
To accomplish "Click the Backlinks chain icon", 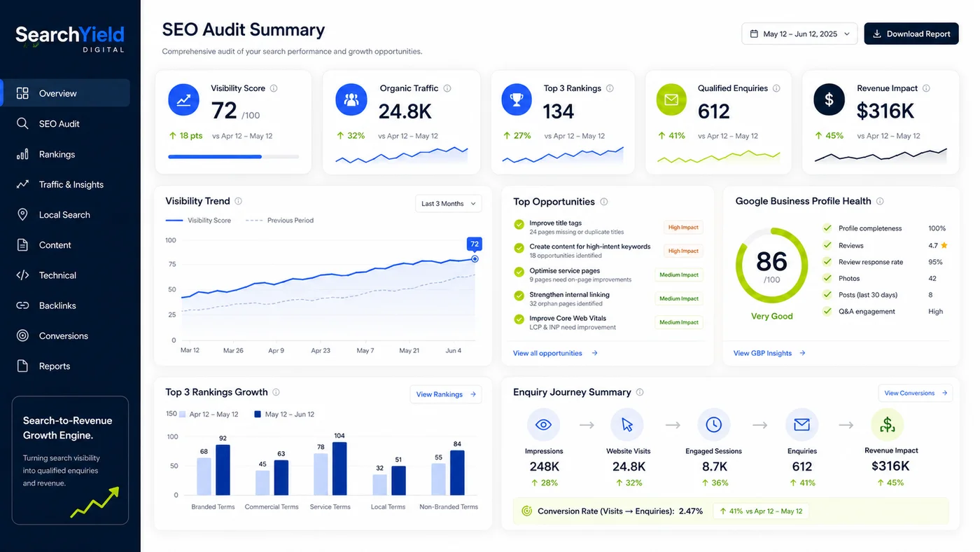I will tap(22, 305).
